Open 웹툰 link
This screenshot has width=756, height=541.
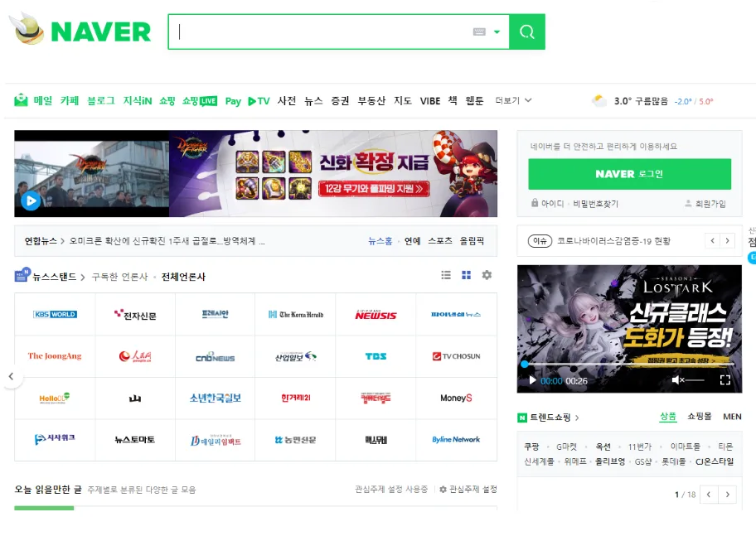click(x=474, y=100)
